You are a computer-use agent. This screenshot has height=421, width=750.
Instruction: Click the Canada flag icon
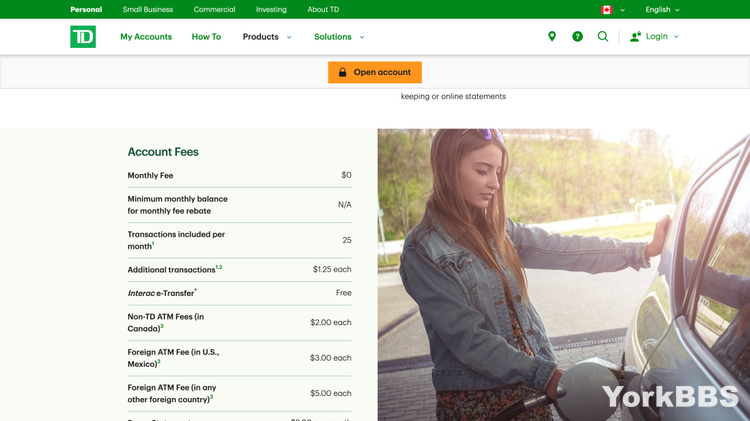click(x=607, y=10)
